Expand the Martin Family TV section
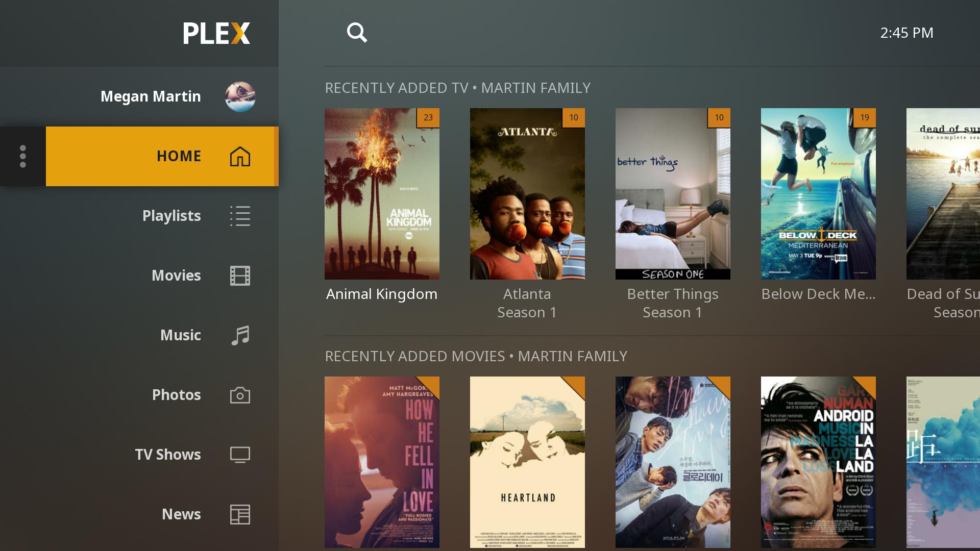This screenshot has width=980, height=551. click(x=458, y=87)
